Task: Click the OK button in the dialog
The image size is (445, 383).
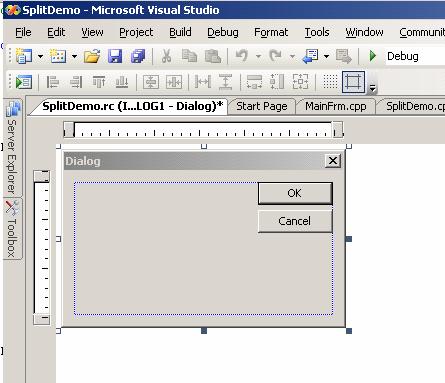Action: (295, 193)
